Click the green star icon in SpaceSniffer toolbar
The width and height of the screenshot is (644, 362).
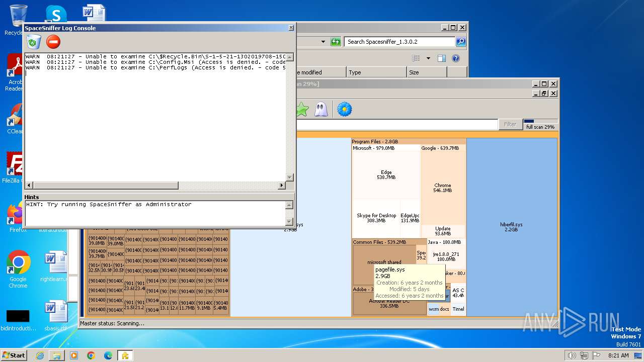[x=302, y=109]
